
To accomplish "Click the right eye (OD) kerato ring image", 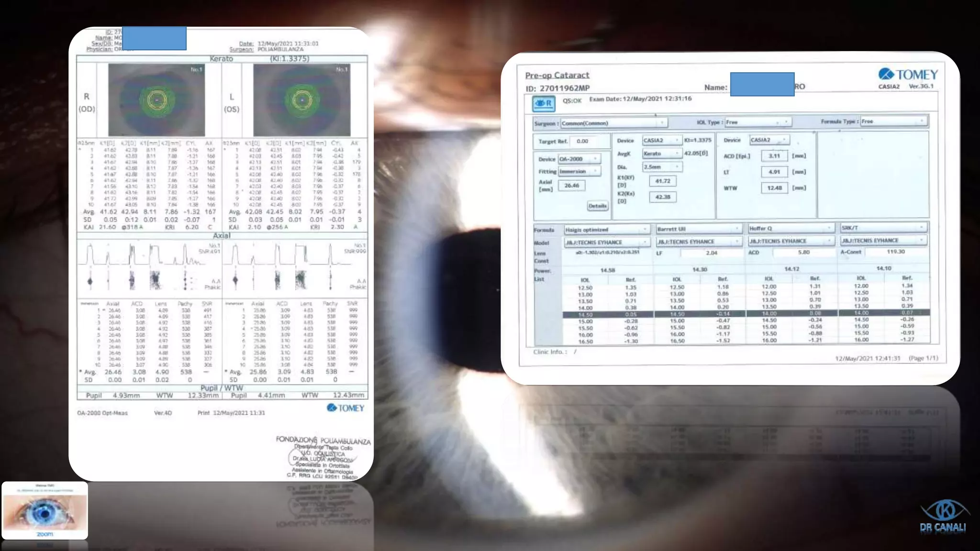I will [x=156, y=100].
